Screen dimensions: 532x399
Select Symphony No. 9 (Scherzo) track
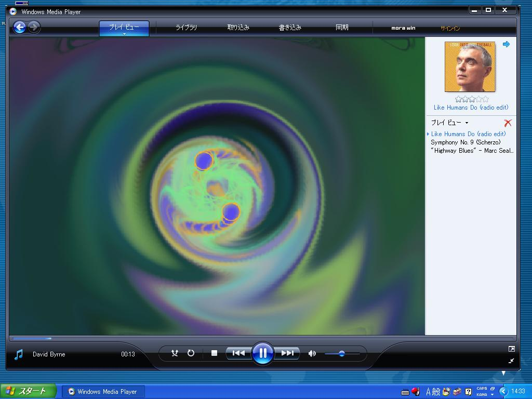[465, 142]
